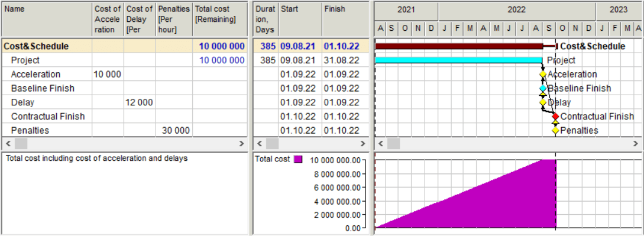The height and width of the screenshot is (236, 644).
Task: Click Cost&Schedule's bold 10 000 000 total cost
Action: 220,46
